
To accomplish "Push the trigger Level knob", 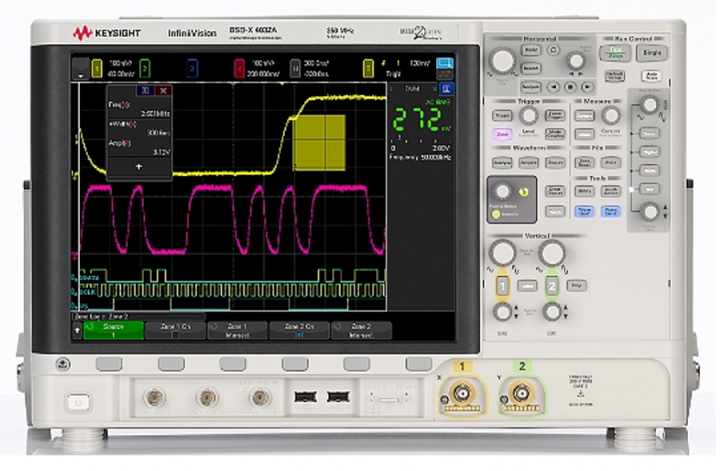I will coord(529,116).
